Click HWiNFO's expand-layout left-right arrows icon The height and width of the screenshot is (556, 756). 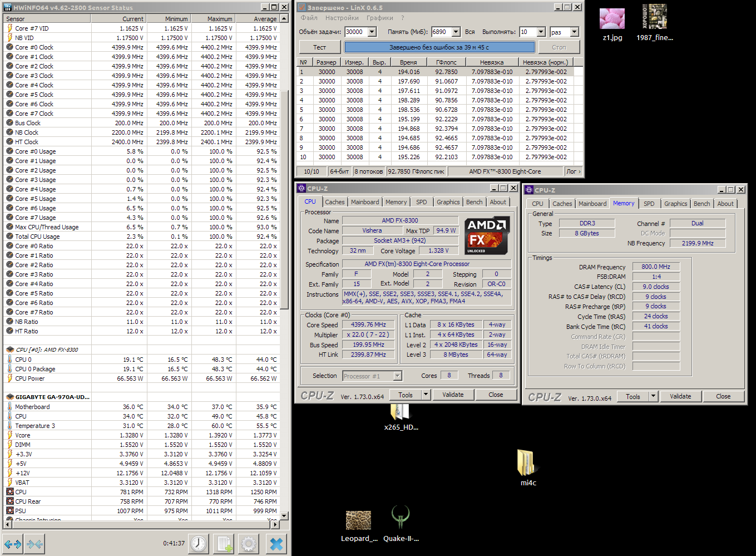point(13,544)
